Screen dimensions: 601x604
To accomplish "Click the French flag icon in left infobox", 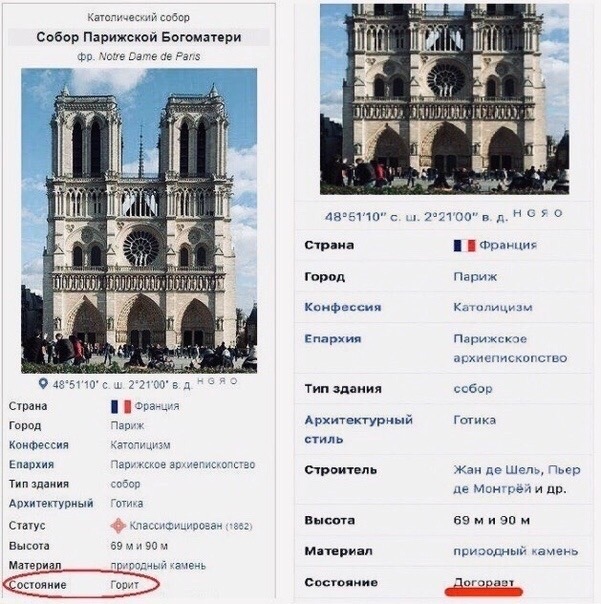I will 121,406.
